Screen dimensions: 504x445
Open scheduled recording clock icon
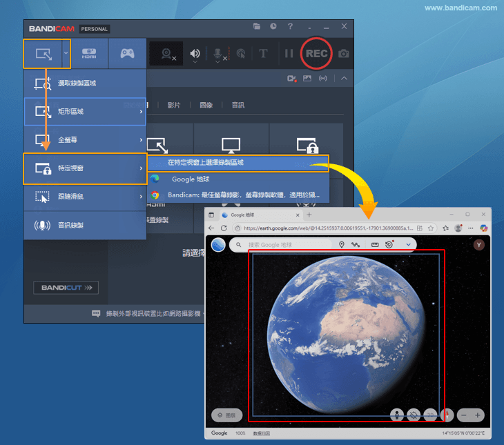pyautogui.click(x=273, y=26)
